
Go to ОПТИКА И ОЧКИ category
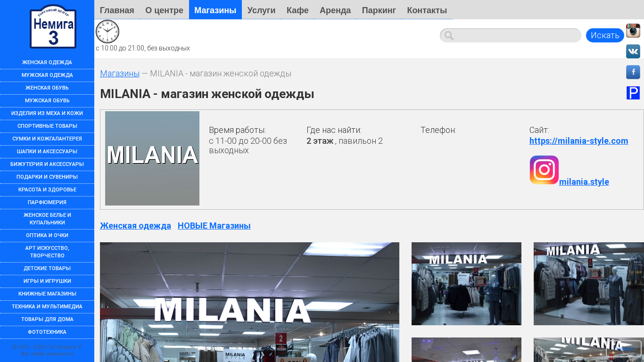tap(47, 236)
